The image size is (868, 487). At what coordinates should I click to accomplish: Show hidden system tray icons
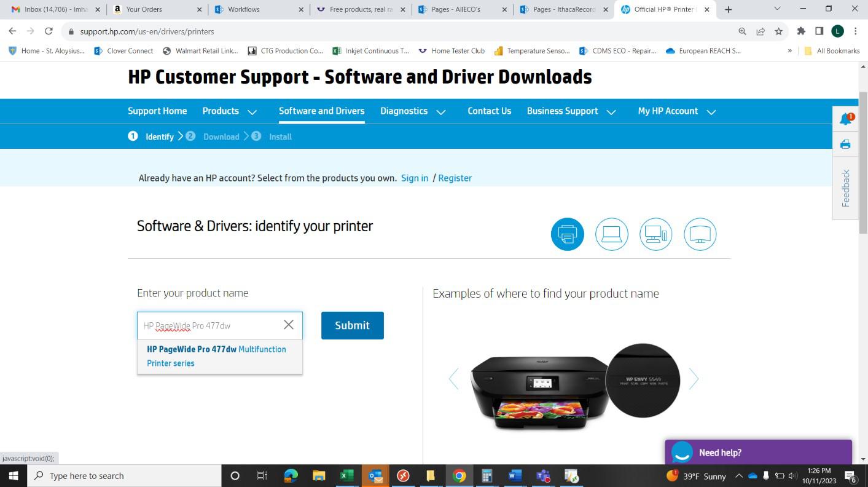pyautogui.click(x=739, y=476)
